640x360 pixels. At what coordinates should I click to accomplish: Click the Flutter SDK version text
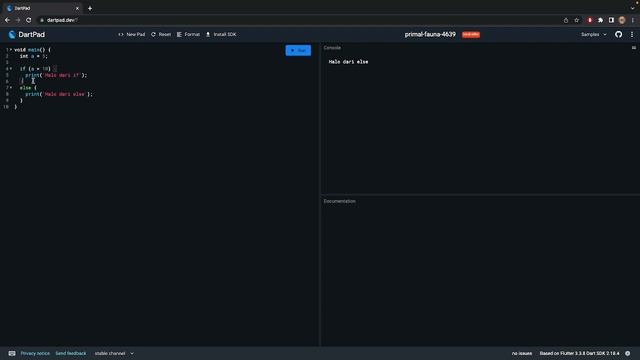[579, 353]
